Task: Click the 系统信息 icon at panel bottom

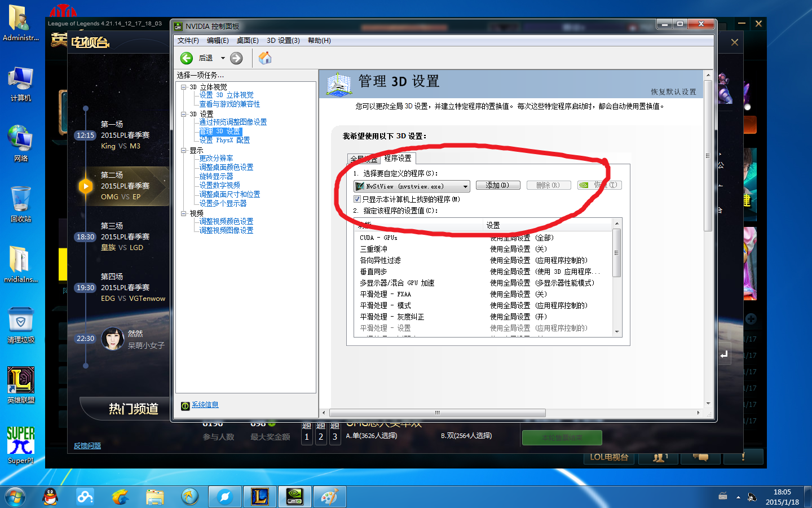Action: pyautogui.click(x=185, y=406)
